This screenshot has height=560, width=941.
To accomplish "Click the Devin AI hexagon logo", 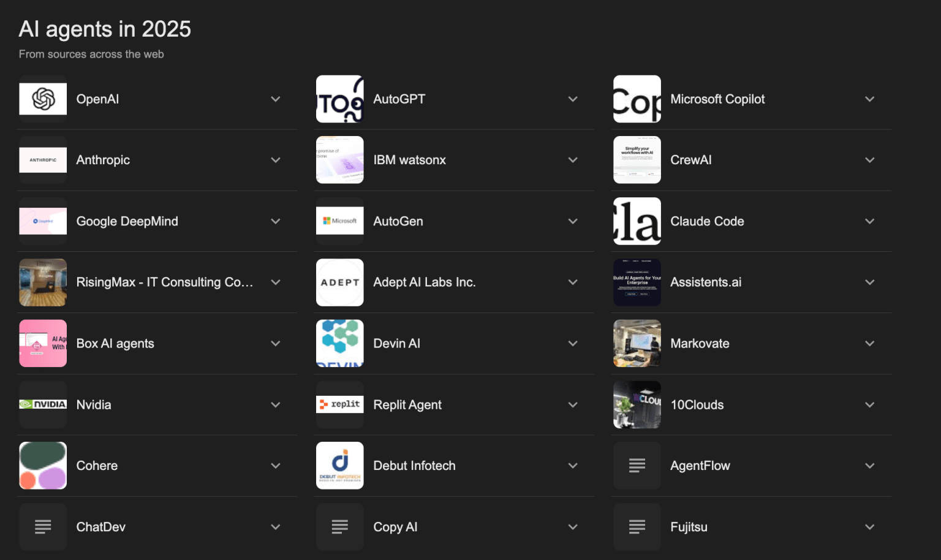I will pyautogui.click(x=340, y=343).
